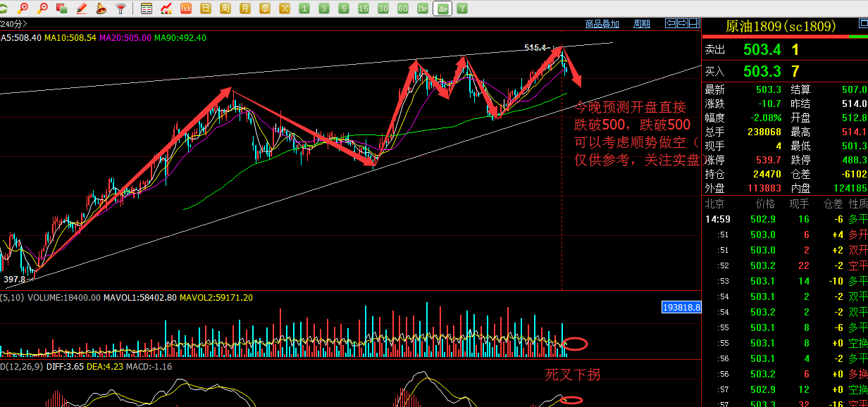The height and width of the screenshot is (407, 868).
Task: Select the 30-minute period
Action: (x=383, y=8)
